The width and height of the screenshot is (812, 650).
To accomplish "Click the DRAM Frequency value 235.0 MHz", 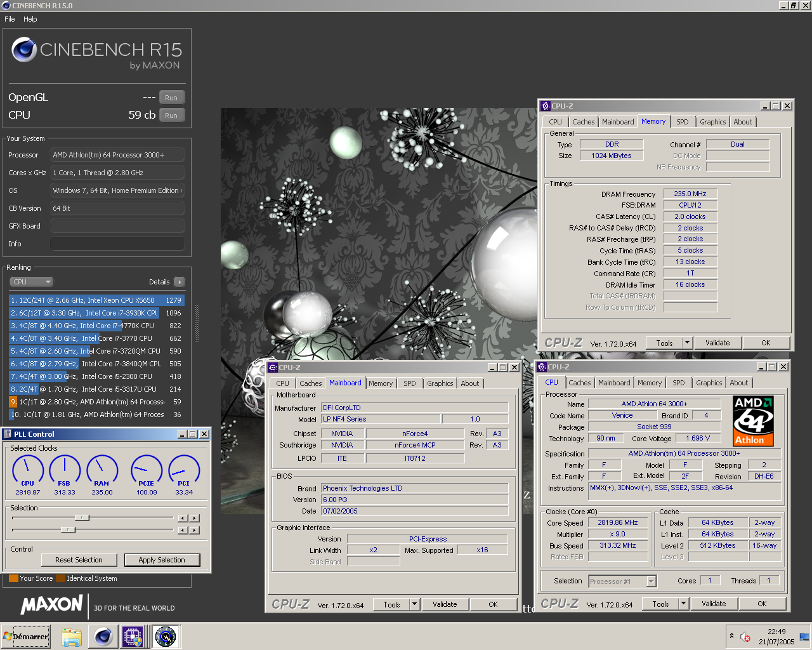I will [x=690, y=194].
